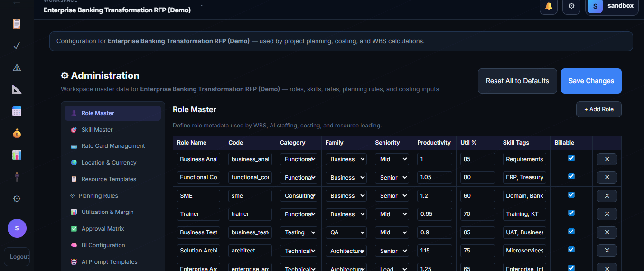Open settings gear in top bar
This screenshot has height=271, width=644.
571,6
